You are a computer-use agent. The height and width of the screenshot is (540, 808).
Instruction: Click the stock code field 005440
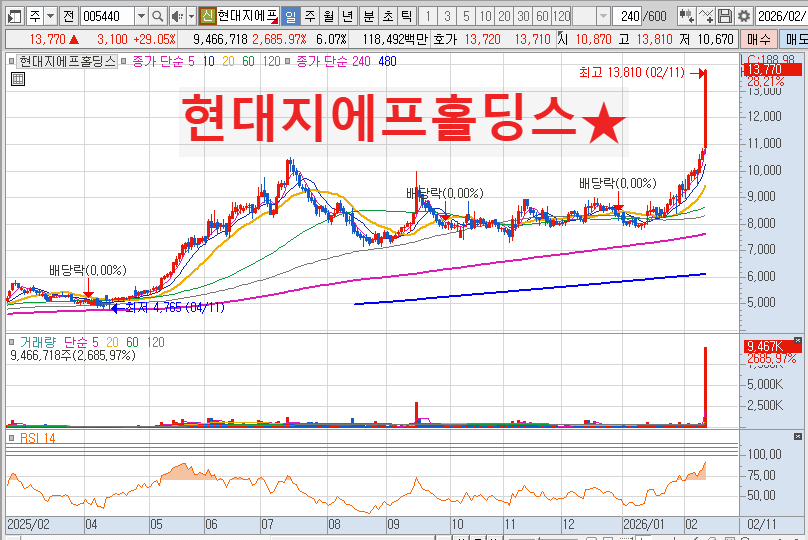pyautogui.click(x=107, y=16)
